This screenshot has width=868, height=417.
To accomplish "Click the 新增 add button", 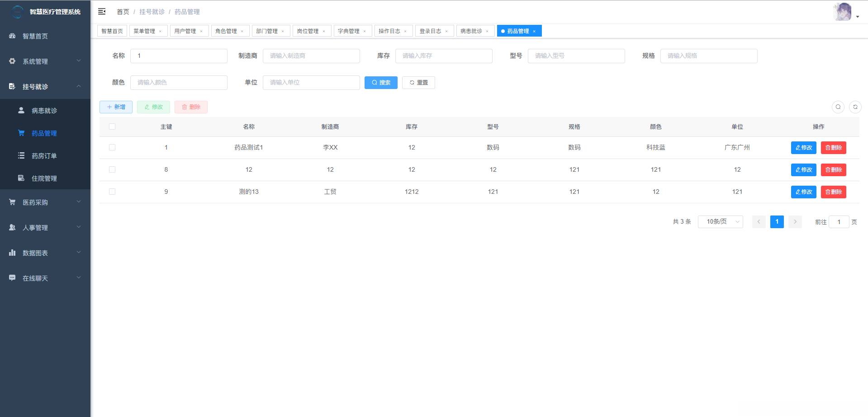I will 116,107.
